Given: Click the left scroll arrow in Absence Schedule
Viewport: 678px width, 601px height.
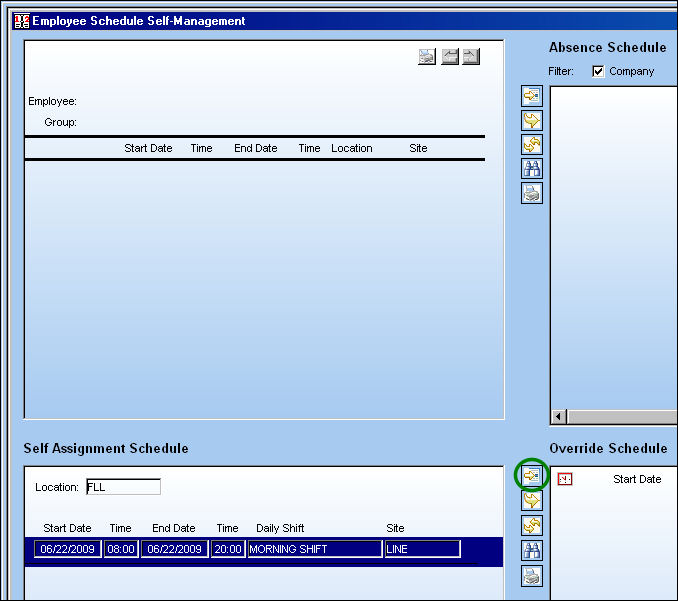Looking at the screenshot, I should (x=559, y=417).
